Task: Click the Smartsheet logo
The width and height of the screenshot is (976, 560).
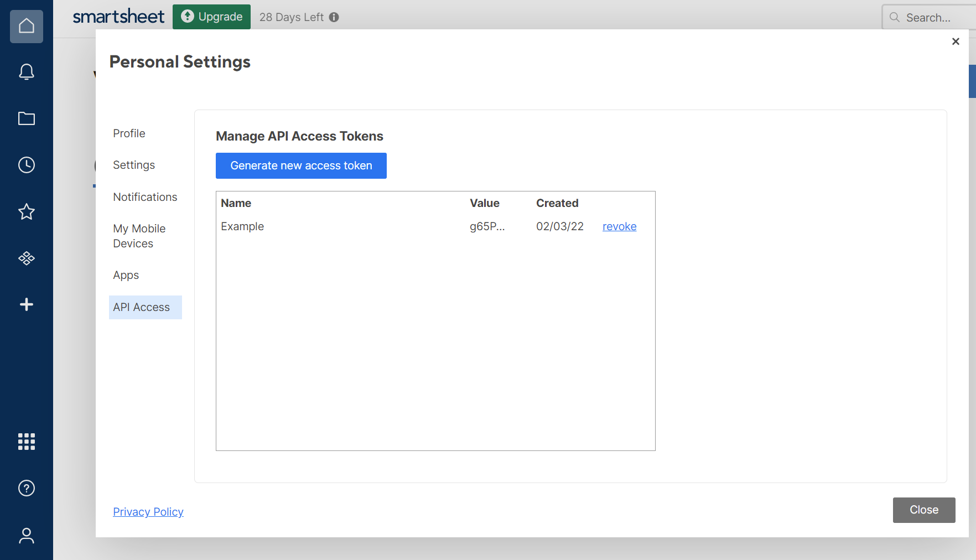Action: pos(118,16)
